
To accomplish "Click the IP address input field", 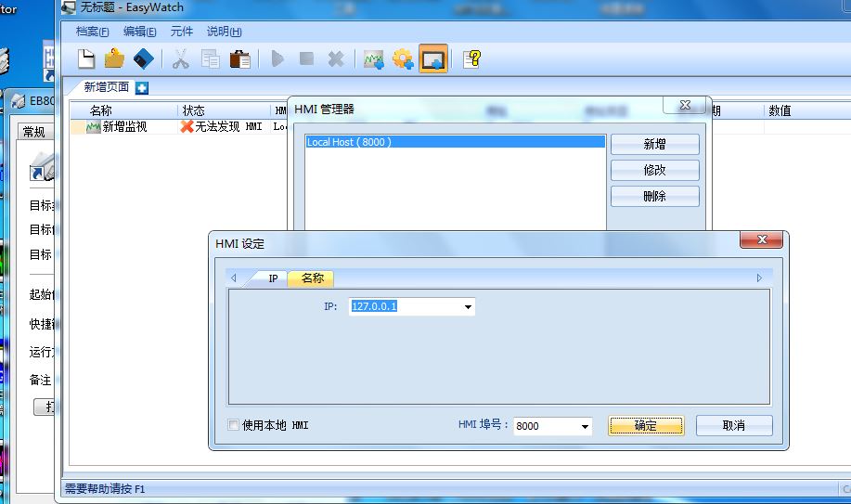I will pos(404,306).
